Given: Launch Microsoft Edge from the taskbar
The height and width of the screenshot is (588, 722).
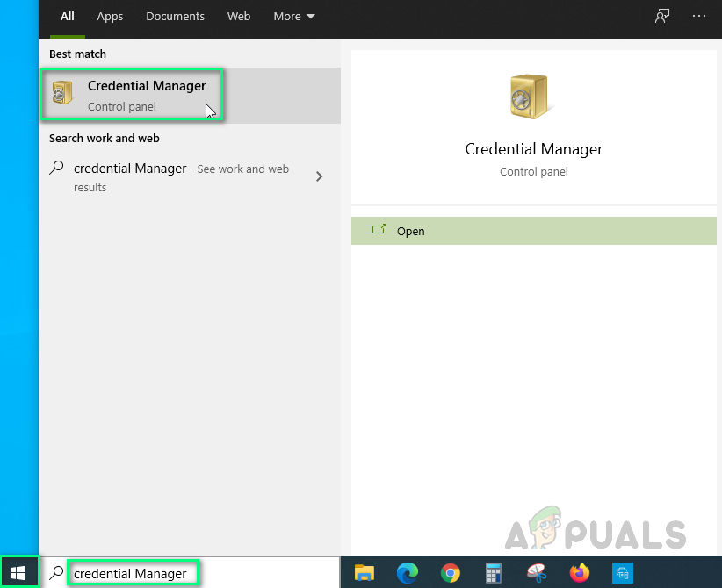Looking at the screenshot, I should coord(408,573).
